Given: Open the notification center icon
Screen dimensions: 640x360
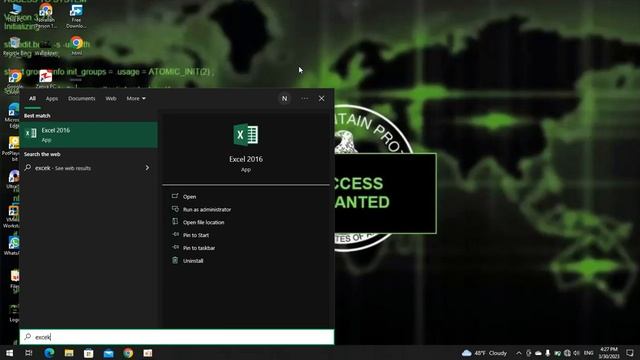Looking at the screenshot, I should [631, 353].
